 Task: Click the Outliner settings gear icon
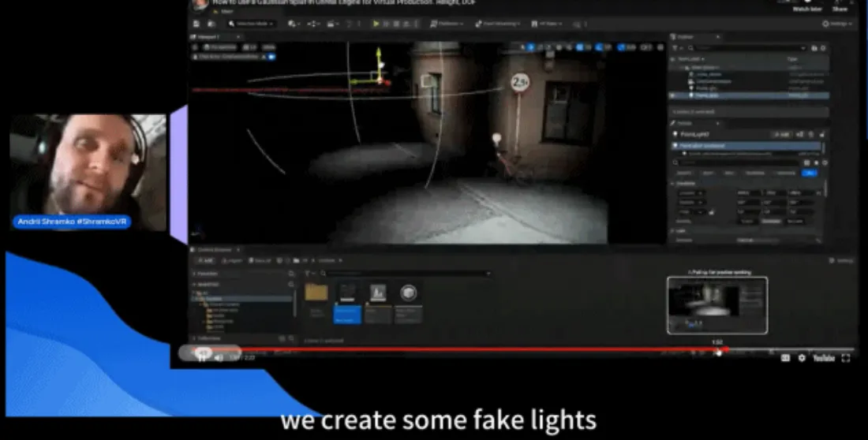point(823,48)
